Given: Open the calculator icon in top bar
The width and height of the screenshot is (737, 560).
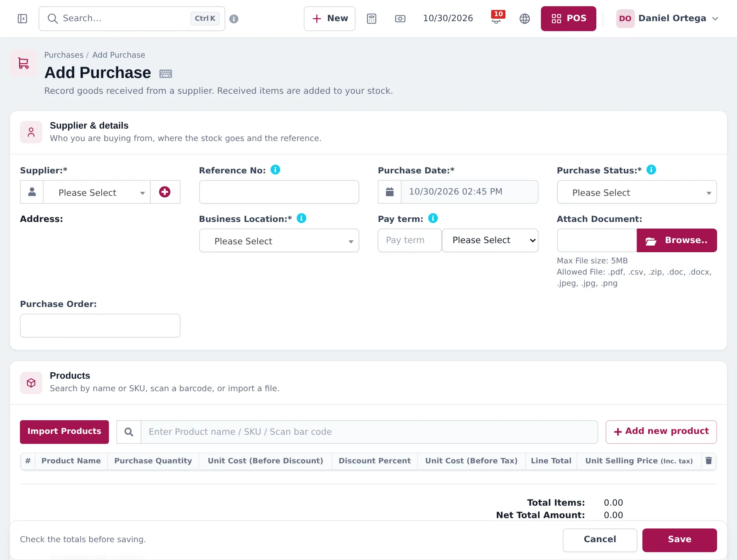Looking at the screenshot, I should click(371, 19).
